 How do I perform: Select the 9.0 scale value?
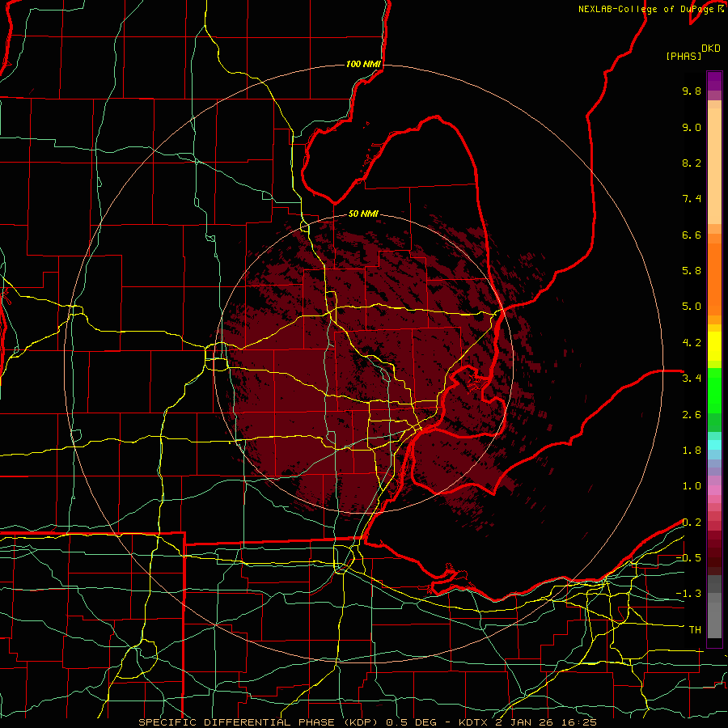click(x=692, y=127)
